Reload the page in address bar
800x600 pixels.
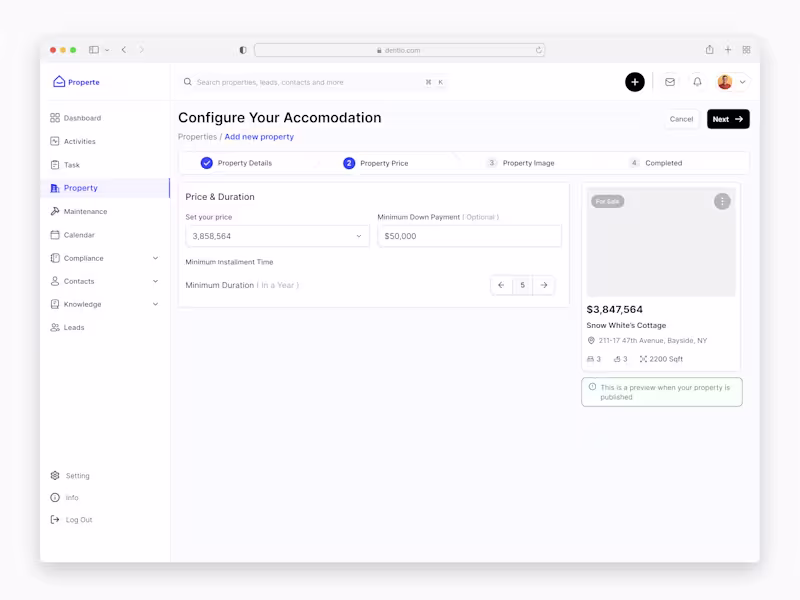click(538, 50)
